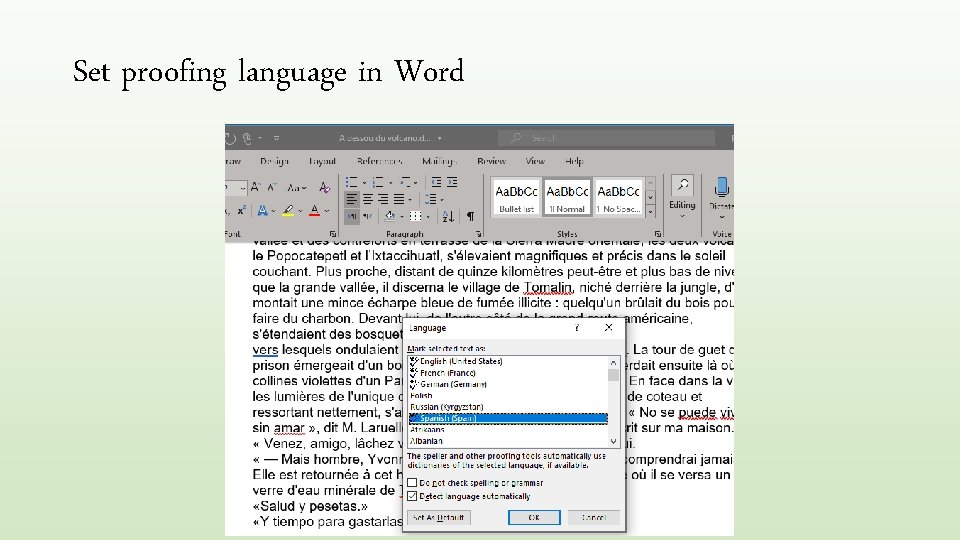This screenshot has width=960, height=540.
Task: Click the Multilevel List icon
Action: coord(405,182)
